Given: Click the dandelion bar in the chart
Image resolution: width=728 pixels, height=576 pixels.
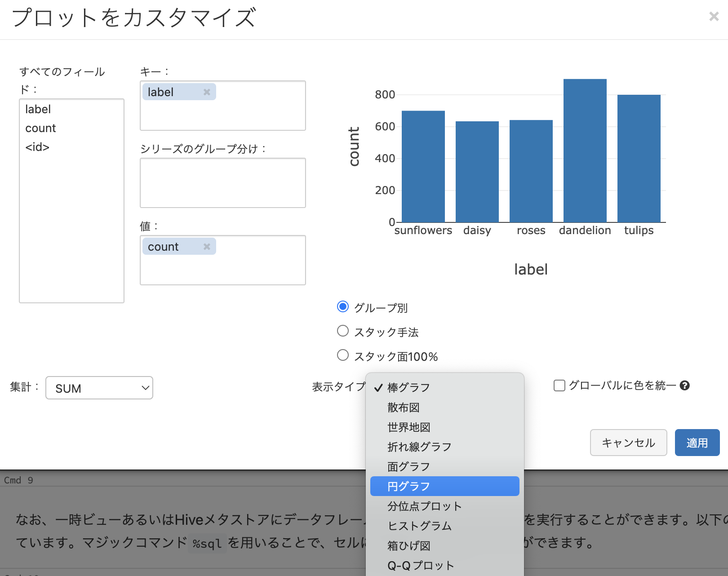Looking at the screenshot, I should point(585,151).
